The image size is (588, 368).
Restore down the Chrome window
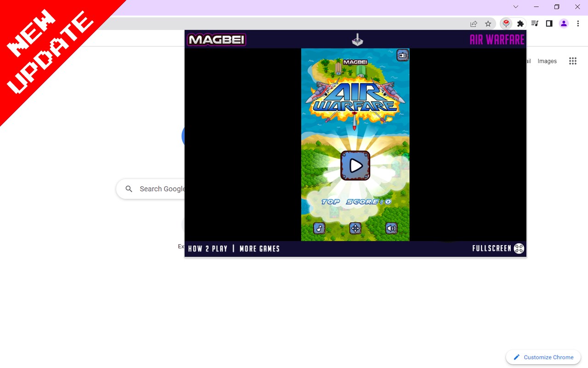557,7
